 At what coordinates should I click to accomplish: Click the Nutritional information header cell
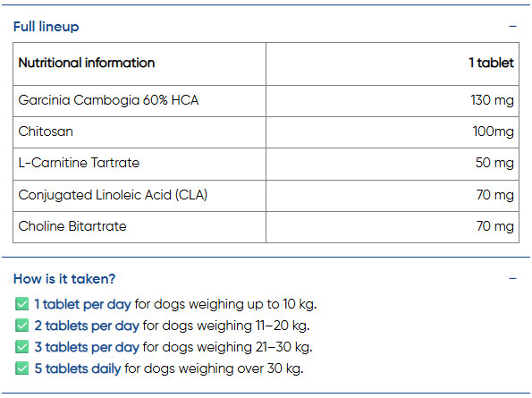click(139, 64)
